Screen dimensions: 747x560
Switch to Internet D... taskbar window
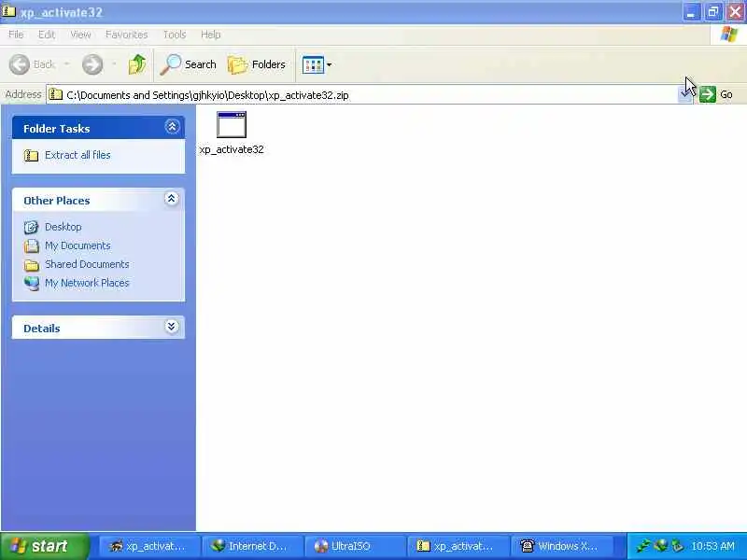click(251, 546)
